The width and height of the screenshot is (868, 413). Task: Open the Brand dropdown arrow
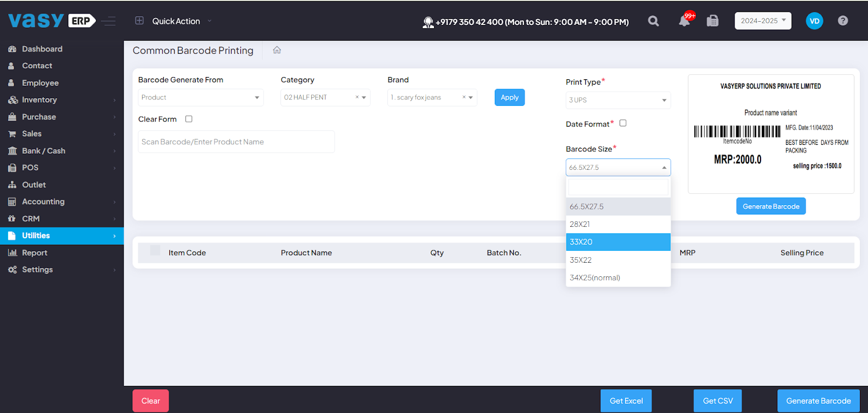point(471,98)
